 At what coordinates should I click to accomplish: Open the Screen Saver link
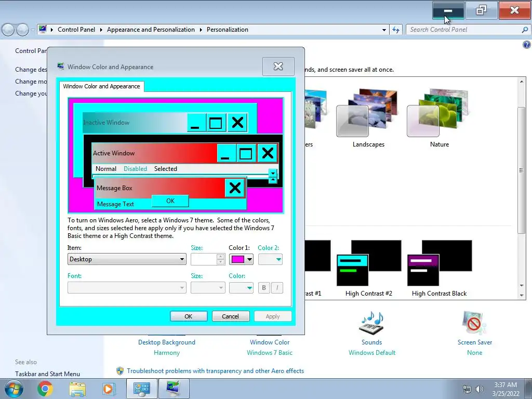[x=475, y=342]
